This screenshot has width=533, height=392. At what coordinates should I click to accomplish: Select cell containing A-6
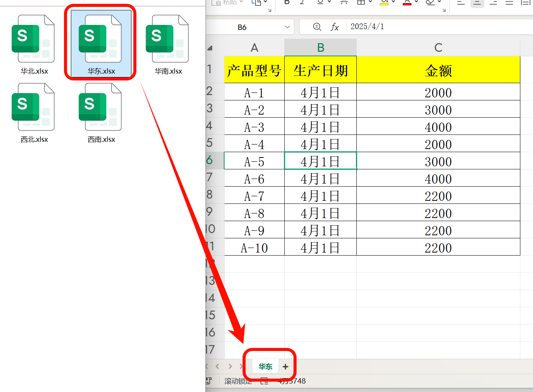pyautogui.click(x=254, y=178)
